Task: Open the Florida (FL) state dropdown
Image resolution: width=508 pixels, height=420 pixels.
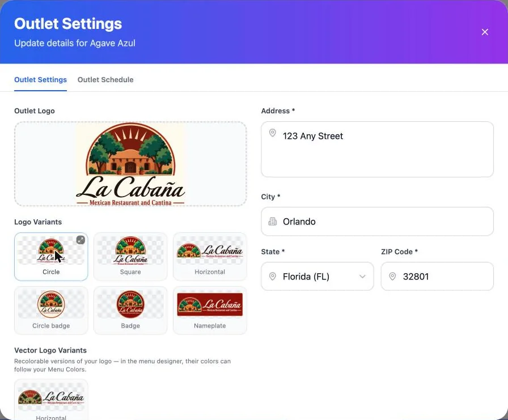Action: point(317,276)
